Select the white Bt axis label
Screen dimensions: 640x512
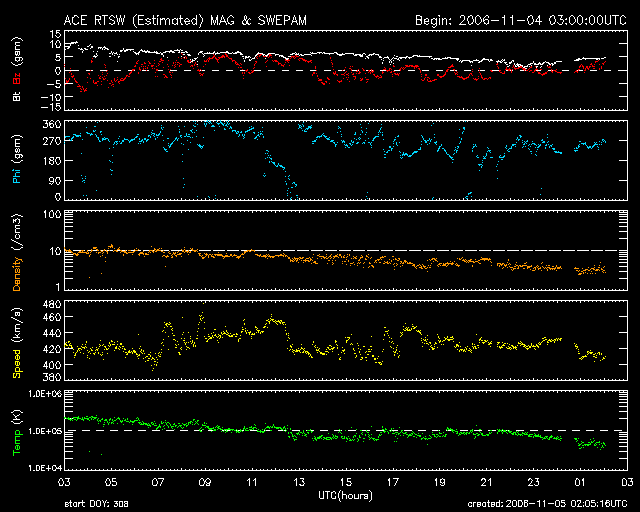coord(16,98)
